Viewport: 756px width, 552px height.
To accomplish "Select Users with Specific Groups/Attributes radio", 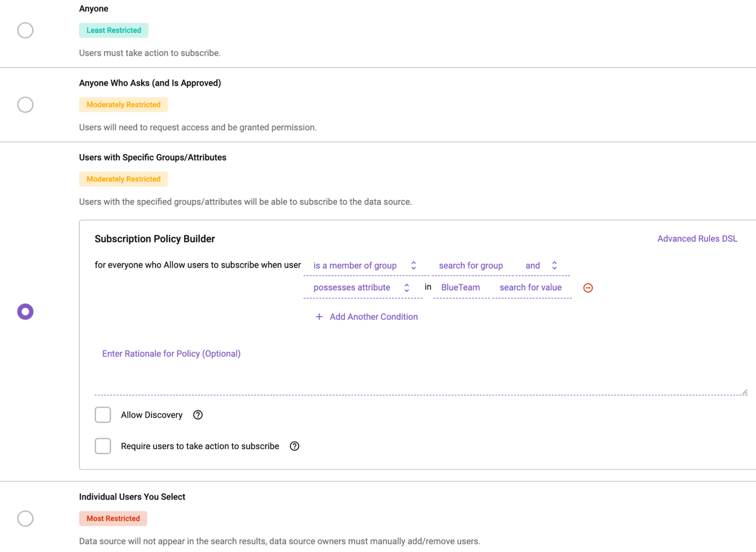I will pos(25,312).
